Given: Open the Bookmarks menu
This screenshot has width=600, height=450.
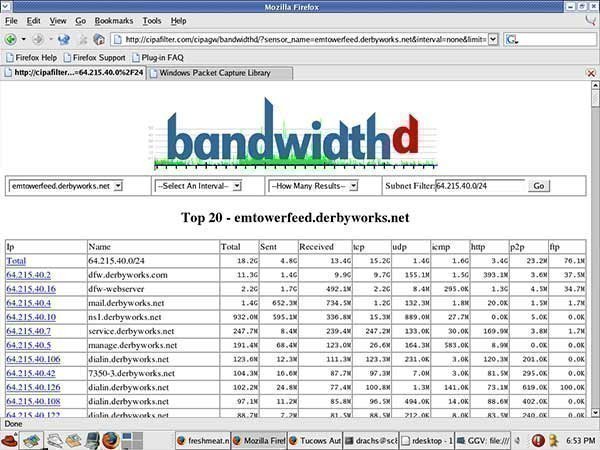Looking at the screenshot, I should click(x=113, y=20).
